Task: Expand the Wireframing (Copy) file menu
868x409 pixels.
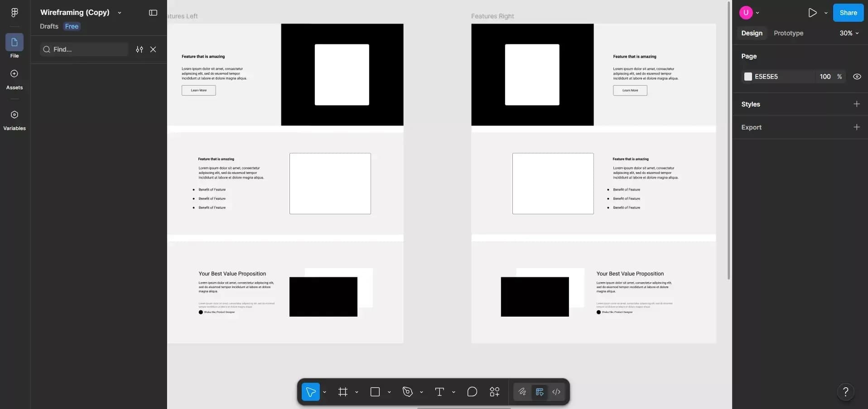Action: click(x=120, y=13)
